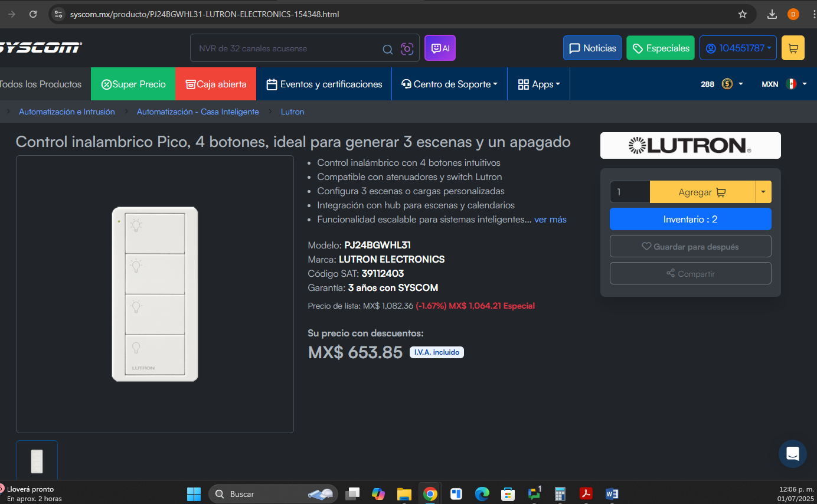Open Calculator from the taskbar
Screen dimensions: 817x504
click(560, 494)
